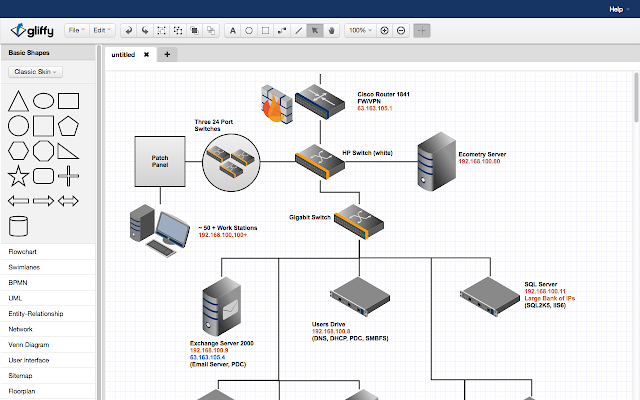This screenshot has height=400, width=640.
Task: Choose the pentagon shape
Action: (x=68, y=126)
